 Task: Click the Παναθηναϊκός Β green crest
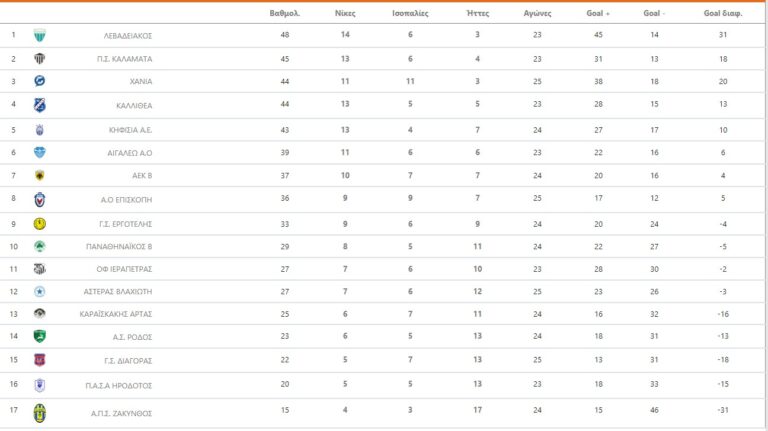[x=40, y=246]
